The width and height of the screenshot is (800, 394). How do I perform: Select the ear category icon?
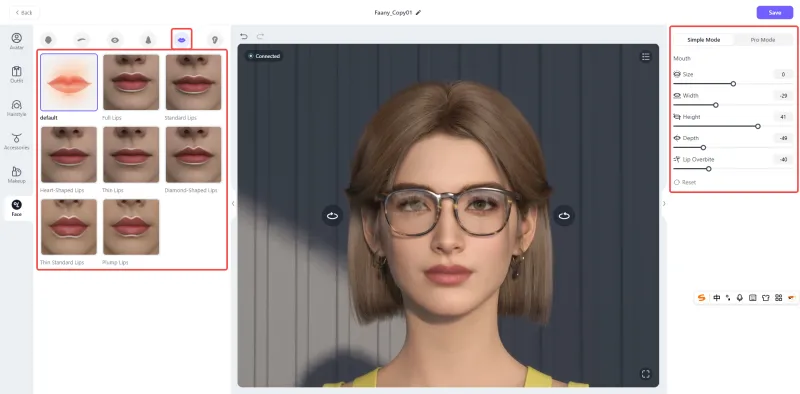point(214,39)
